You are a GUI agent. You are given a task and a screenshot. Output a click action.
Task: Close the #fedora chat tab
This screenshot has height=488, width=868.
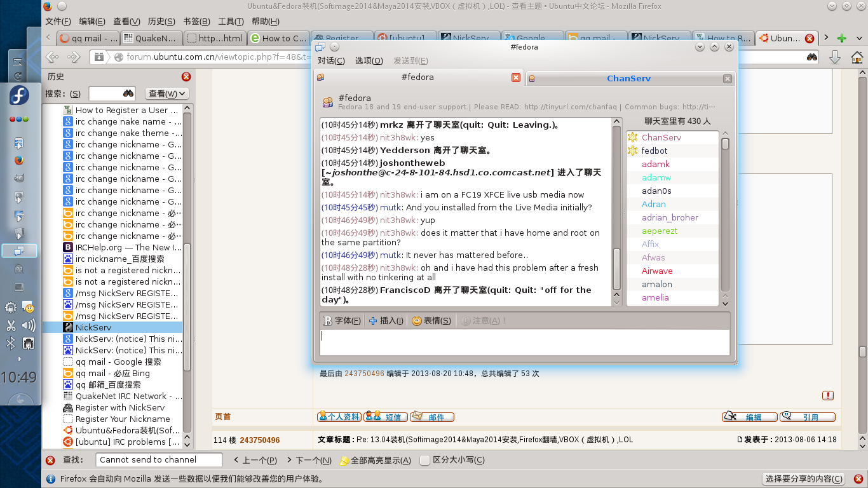coord(517,78)
